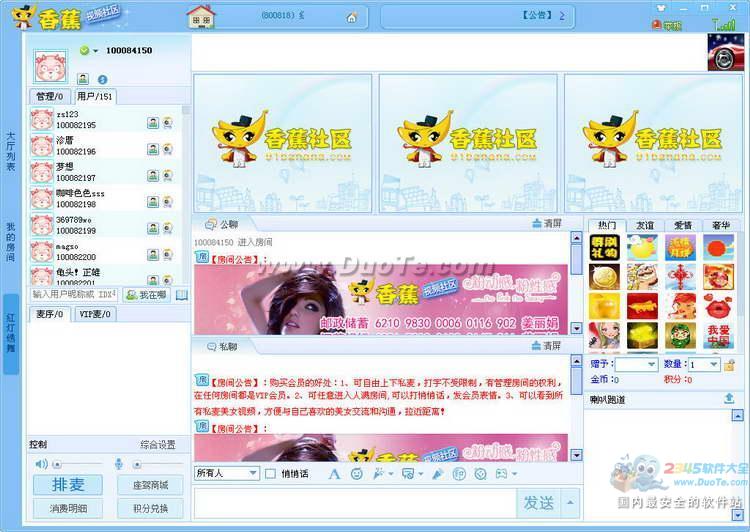The width and height of the screenshot is (750, 532).
Task: Click the highlighter pen icon in chat toolbar
Action: [x=438, y=474]
